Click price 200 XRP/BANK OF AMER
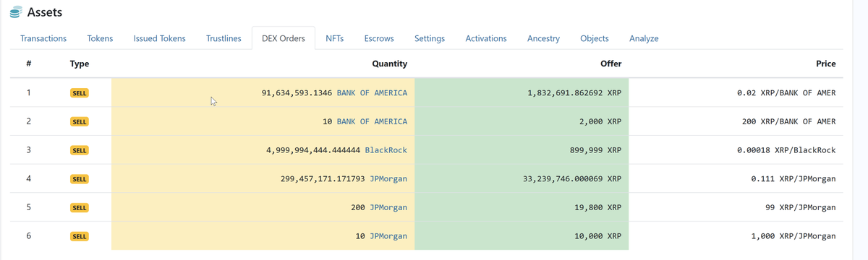This screenshot has width=868, height=260. 789,122
